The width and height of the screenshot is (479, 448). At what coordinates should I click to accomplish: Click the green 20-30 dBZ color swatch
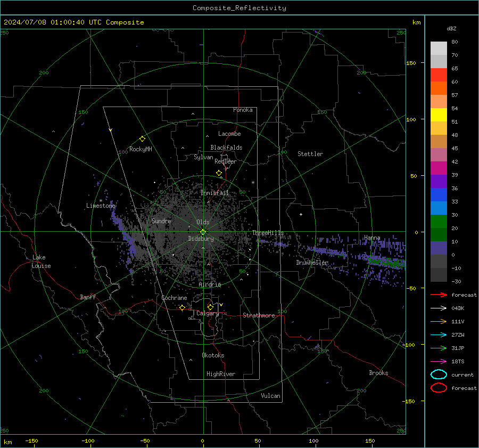439,222
